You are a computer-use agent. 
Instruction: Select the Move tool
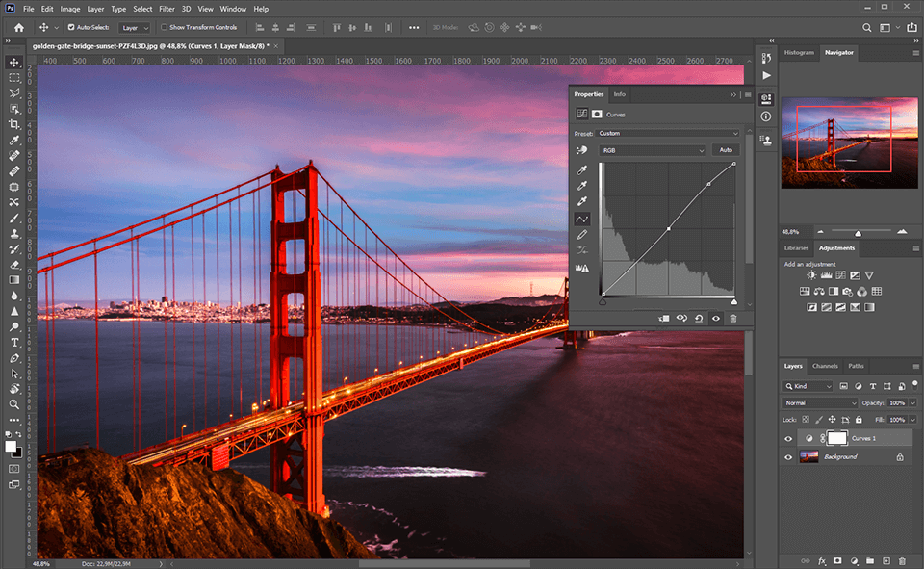13,62
